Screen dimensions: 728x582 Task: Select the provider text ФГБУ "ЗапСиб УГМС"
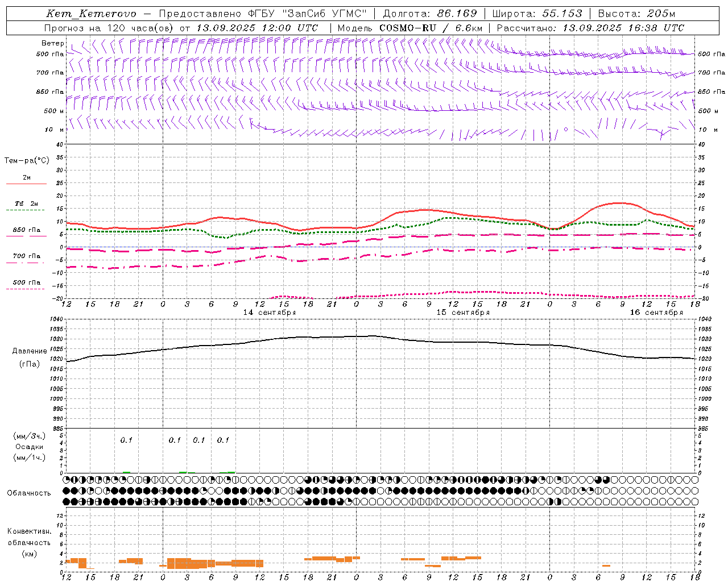click(x=308, y=14)
